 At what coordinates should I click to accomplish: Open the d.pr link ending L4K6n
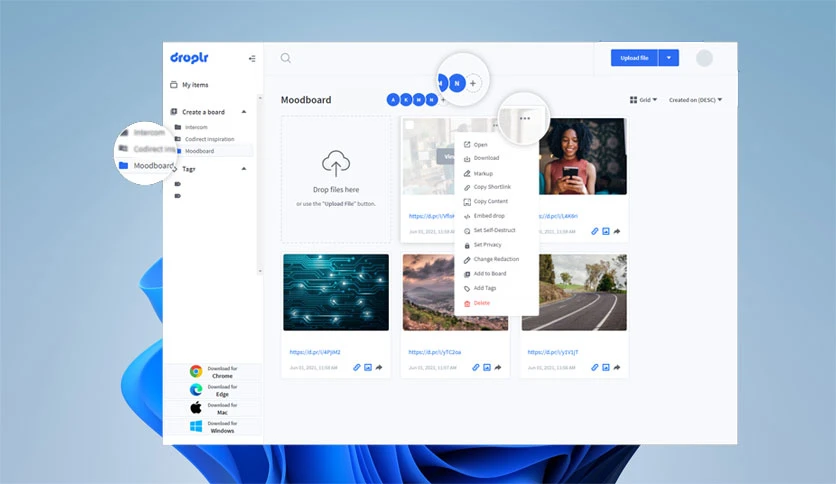[x=558, y=216]
